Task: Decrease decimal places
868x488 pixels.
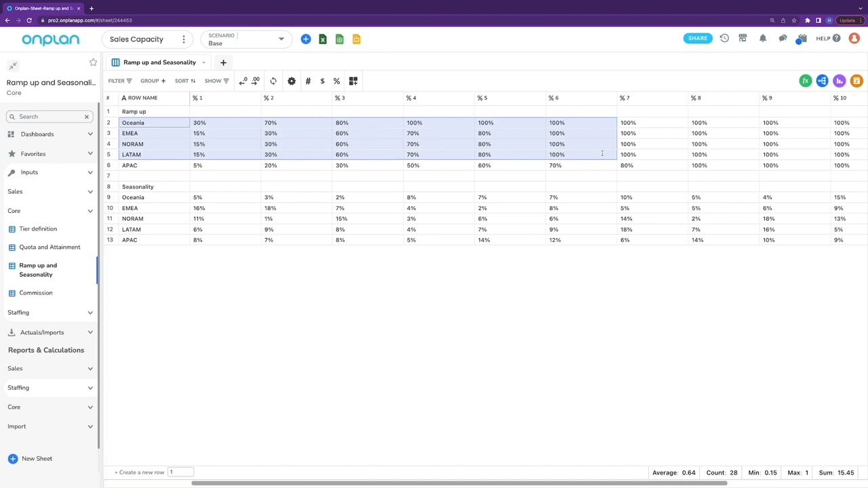Action: 243,81
